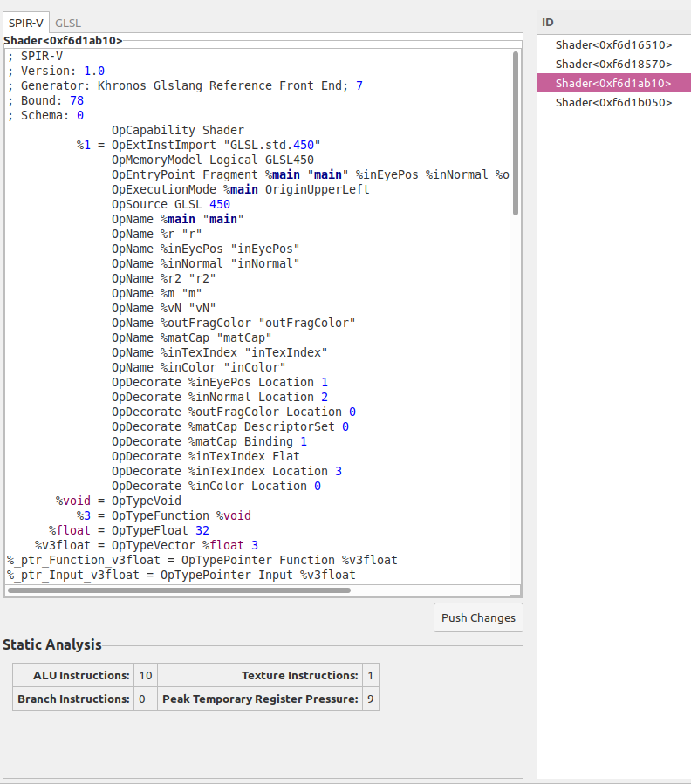
Task: Click the Peak Temporary Register Pressure cell
Action: (x=260, y=699)
